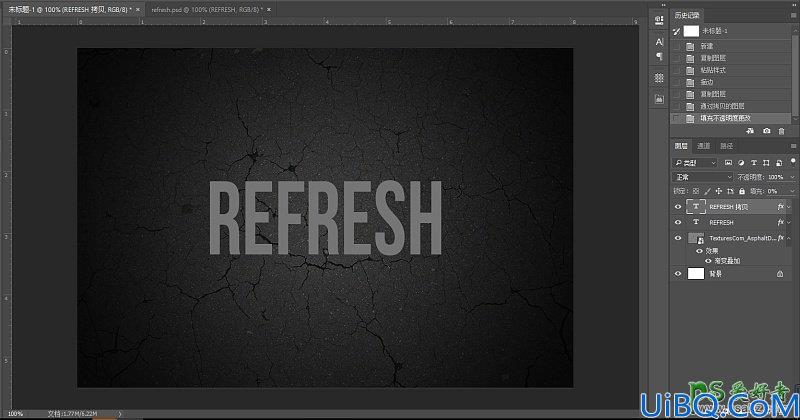
Task: Switch to the 通道 Channels tab
Action: 704,146
